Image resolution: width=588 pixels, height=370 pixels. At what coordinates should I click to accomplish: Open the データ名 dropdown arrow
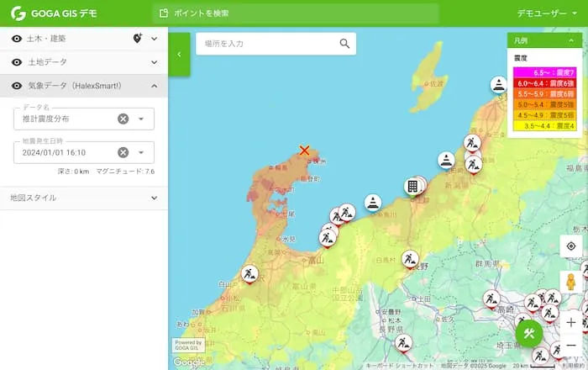[141, 119]
